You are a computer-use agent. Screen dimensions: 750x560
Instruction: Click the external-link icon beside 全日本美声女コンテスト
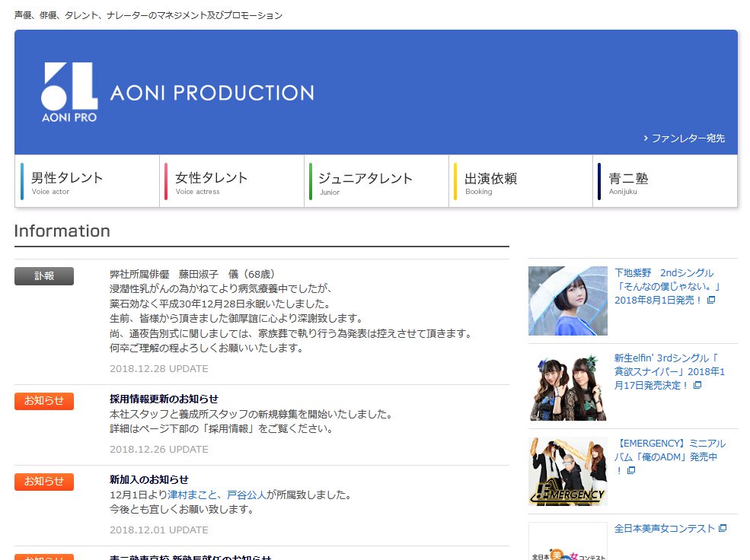[x=722, y=527]
